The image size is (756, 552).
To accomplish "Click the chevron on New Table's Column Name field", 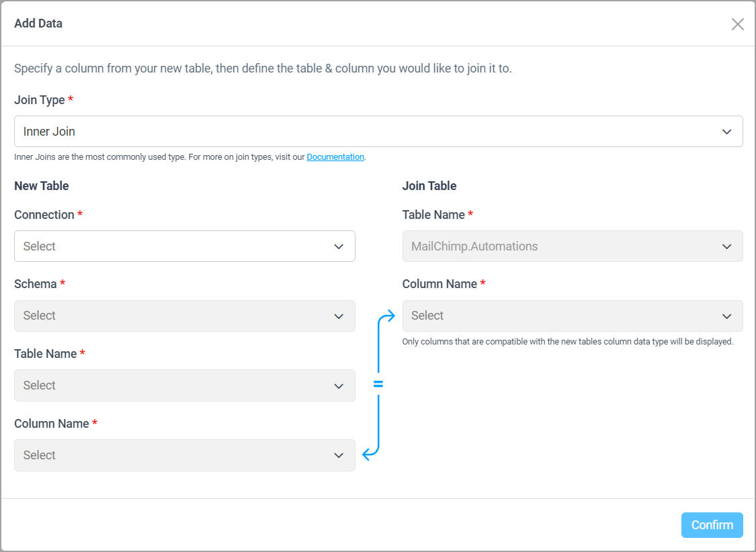I will (339, 455).
